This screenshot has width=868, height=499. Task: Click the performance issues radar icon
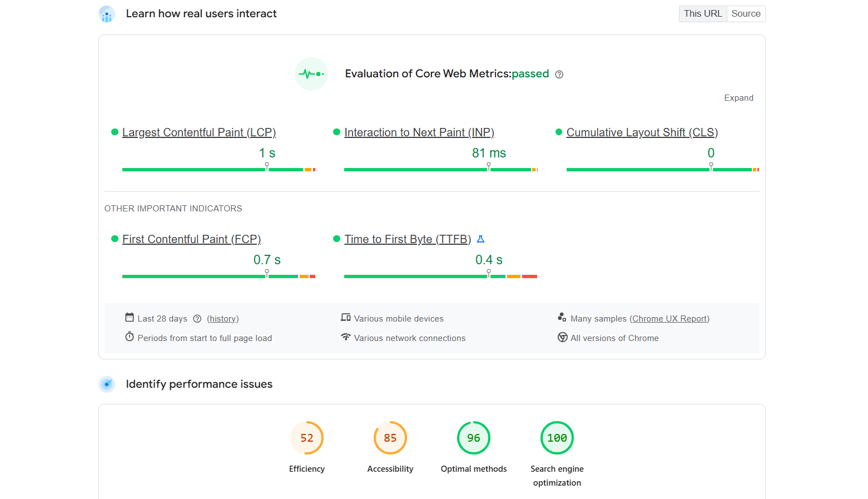click(107, 384)
